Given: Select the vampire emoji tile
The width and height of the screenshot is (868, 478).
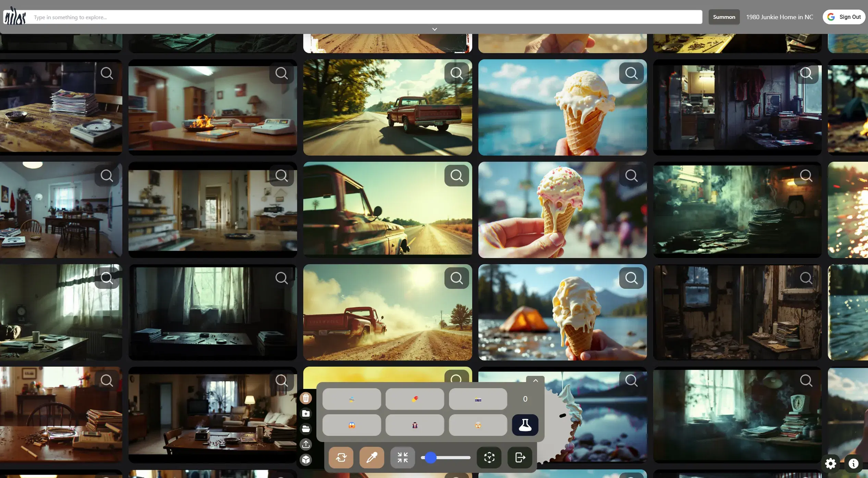Looking at the screenshot, I should click(x=415, y=425).
